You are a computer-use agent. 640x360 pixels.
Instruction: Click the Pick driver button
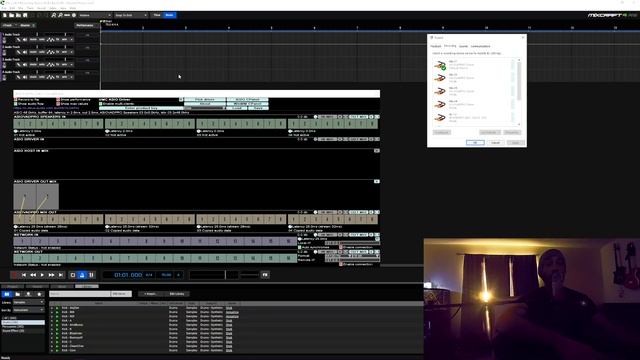[x=204, y=100]
